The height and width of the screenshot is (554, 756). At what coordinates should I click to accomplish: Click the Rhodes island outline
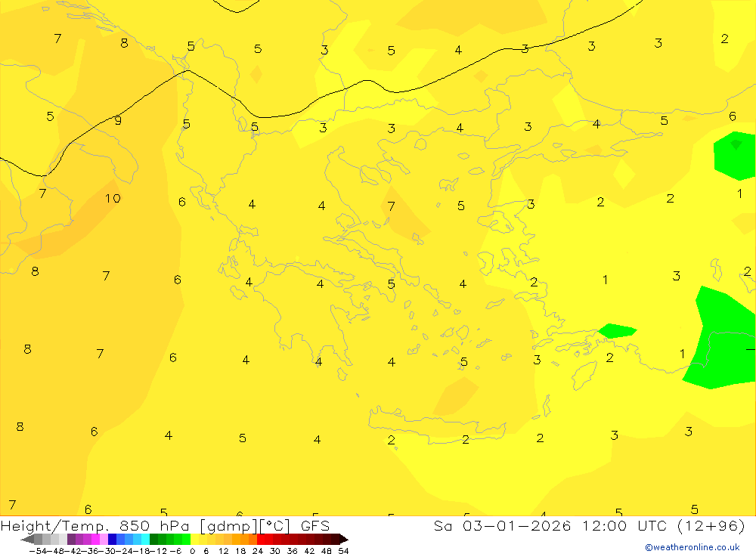[x=584, y=376]
